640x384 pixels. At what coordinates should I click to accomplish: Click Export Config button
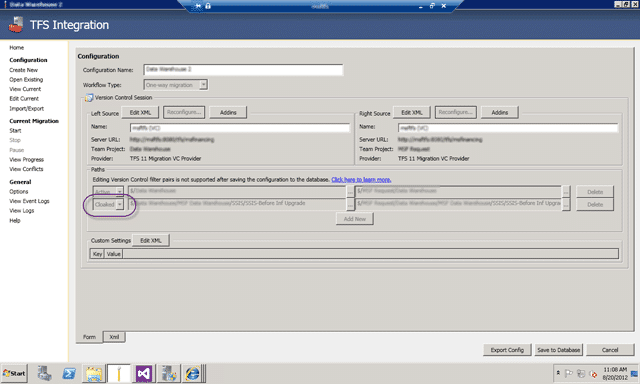coord(507,350)
